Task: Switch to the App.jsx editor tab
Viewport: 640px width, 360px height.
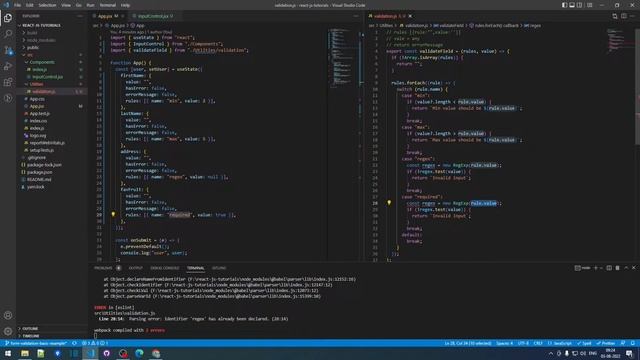Action: (x=108, y=16)
